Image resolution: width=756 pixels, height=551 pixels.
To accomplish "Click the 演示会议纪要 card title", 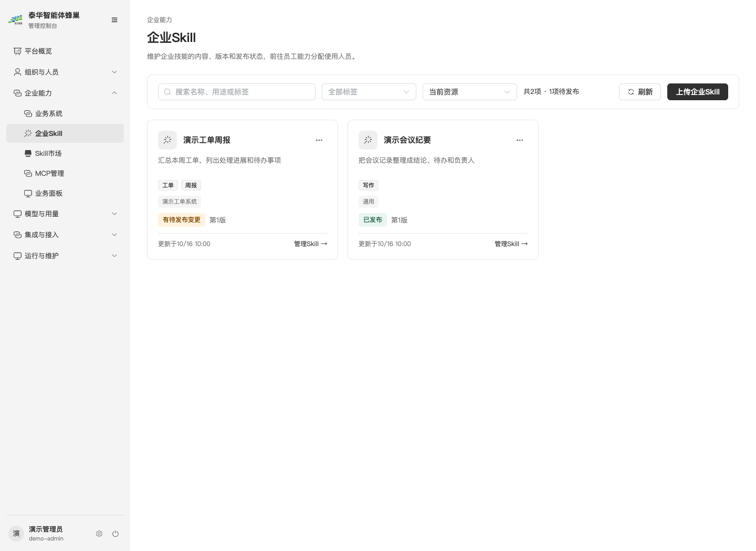I will tap(407, 140).
